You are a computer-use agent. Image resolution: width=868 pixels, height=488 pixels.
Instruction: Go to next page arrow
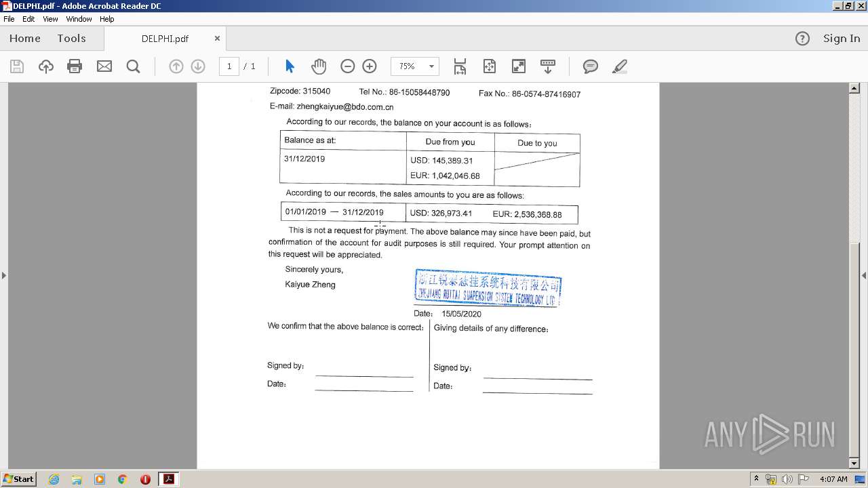click(198, 66)
